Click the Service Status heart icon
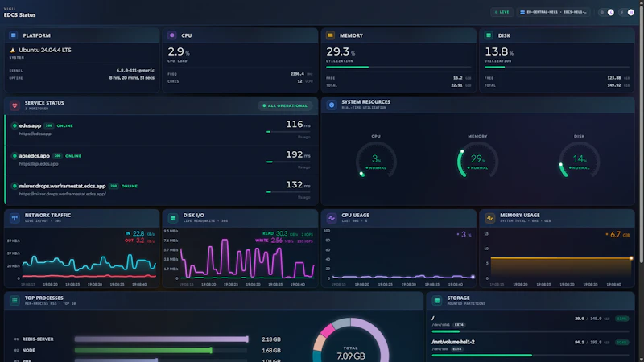 tap(14, 105)
